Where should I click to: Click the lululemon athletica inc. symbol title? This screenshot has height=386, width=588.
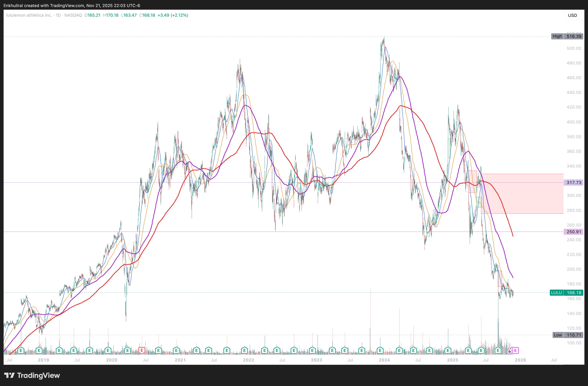point(29,15)
